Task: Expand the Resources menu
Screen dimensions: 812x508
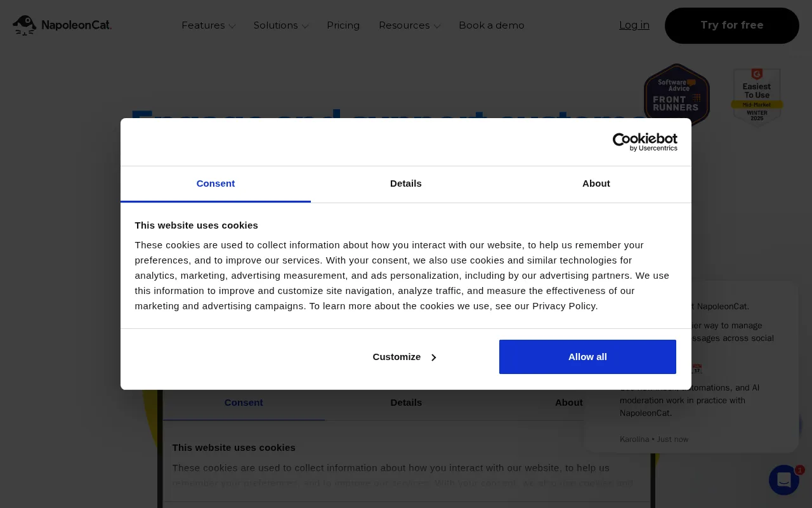Action: click(x=409, y=25)
